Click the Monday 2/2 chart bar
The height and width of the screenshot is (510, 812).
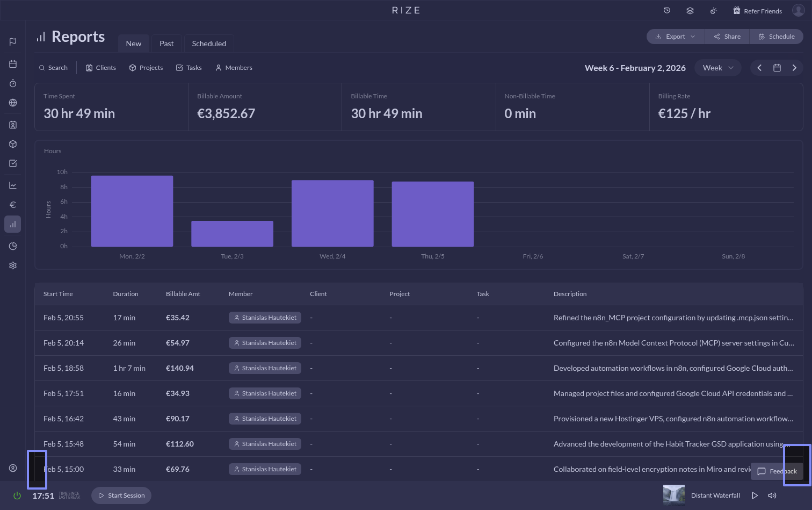tap(132, 211)
